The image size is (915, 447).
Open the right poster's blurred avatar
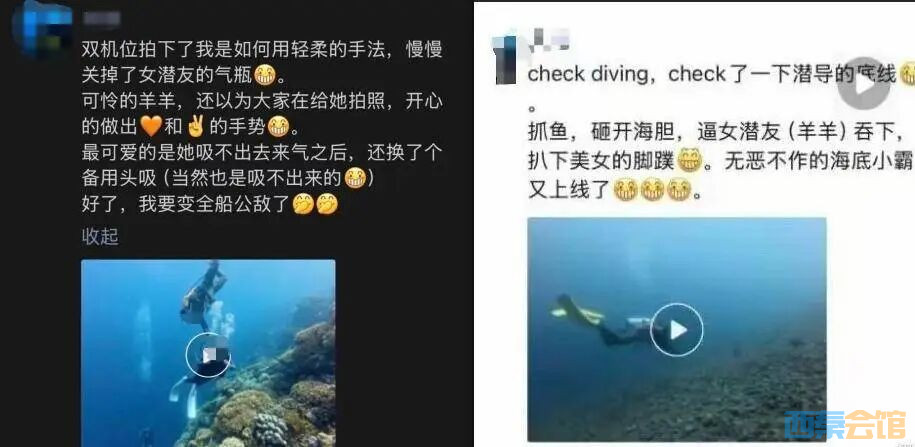coord(505,58)
